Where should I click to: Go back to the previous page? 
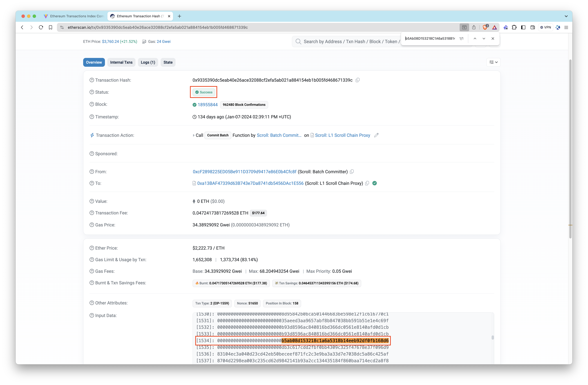coord(22,27)
